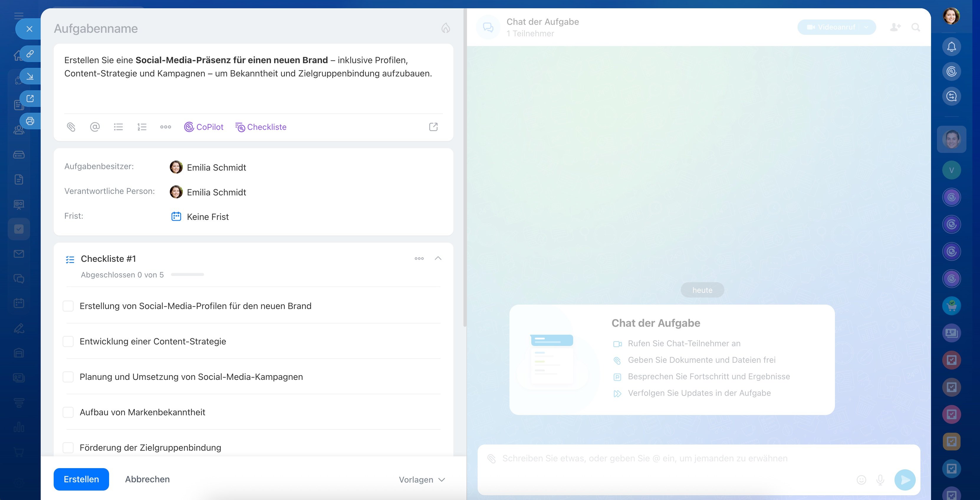Click Abbrechen to cancel task
This screenshot has height=500, width=980.
click(147, 479)
